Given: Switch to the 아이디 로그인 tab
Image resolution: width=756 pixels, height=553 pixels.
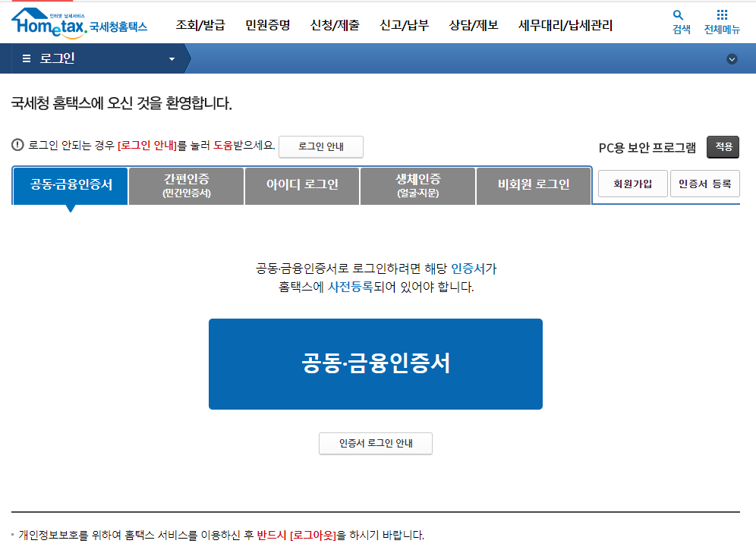Looking at the screenshot, I should (301, 185).
